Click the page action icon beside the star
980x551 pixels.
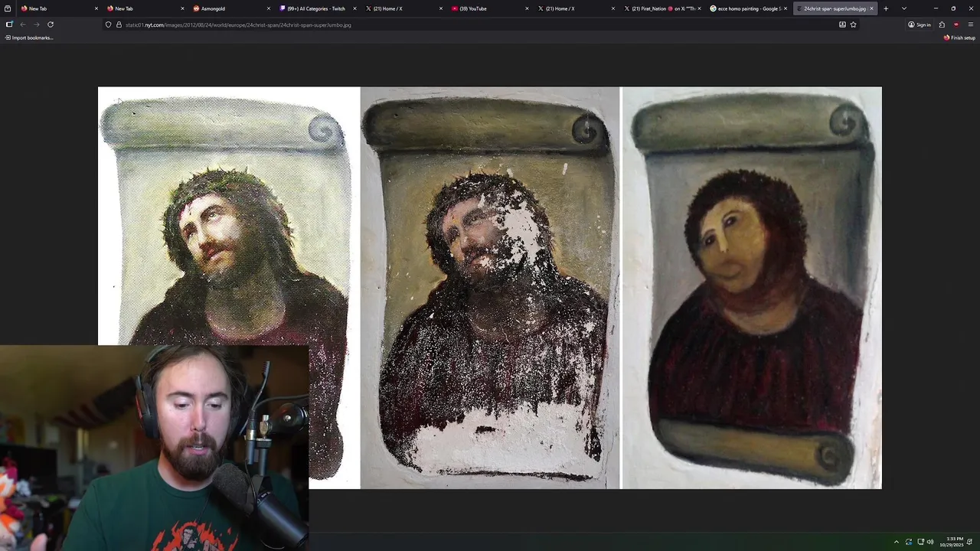tap(842, 24)
